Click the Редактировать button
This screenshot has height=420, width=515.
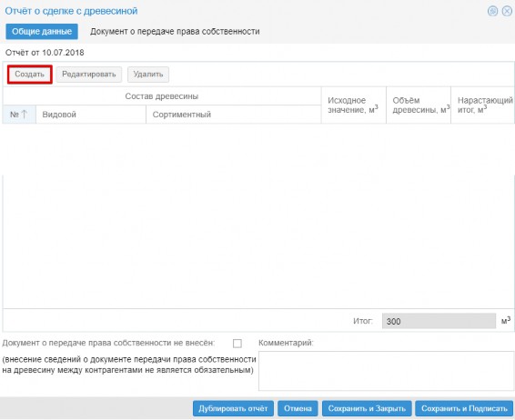coord(88,75)
